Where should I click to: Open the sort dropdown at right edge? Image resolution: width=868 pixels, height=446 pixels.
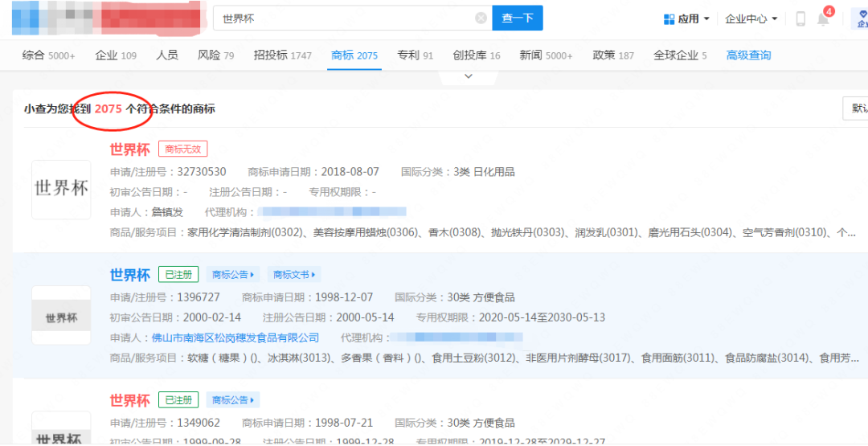855,108
